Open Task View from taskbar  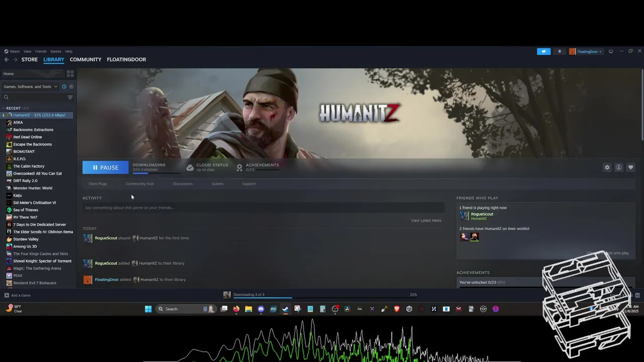224,309
